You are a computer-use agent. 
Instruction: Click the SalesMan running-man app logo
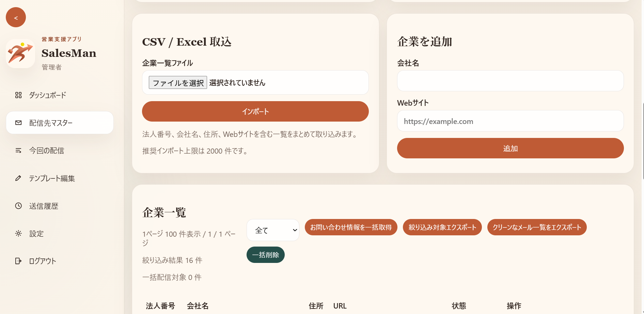pyautogui.click(x=20, y=53)
